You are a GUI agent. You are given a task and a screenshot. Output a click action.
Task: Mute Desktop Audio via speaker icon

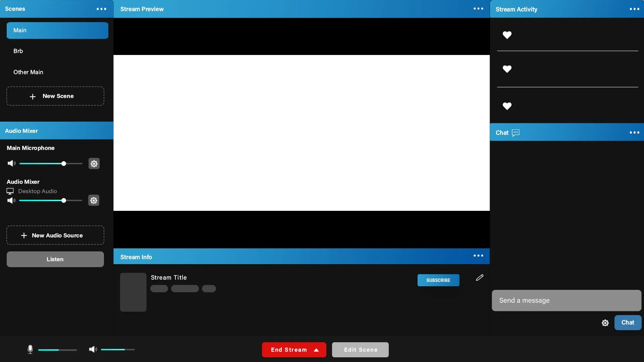tap(11, 200)
